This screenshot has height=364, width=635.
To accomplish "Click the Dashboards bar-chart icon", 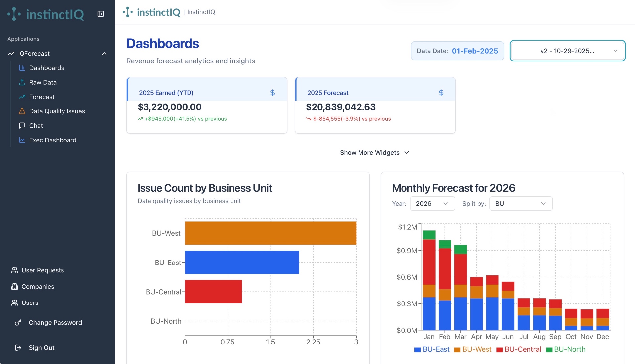I will pyautogui.click(x=22, y=68).
